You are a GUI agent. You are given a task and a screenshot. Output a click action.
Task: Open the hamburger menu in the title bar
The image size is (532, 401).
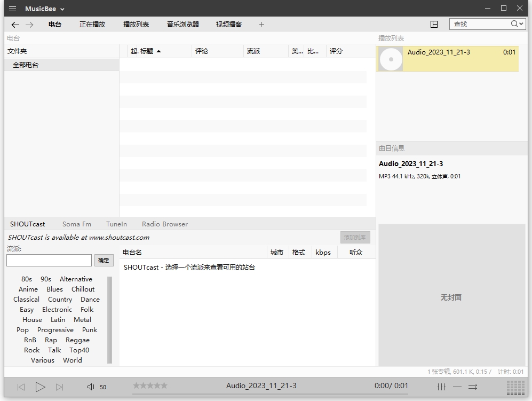pos(12,9)
